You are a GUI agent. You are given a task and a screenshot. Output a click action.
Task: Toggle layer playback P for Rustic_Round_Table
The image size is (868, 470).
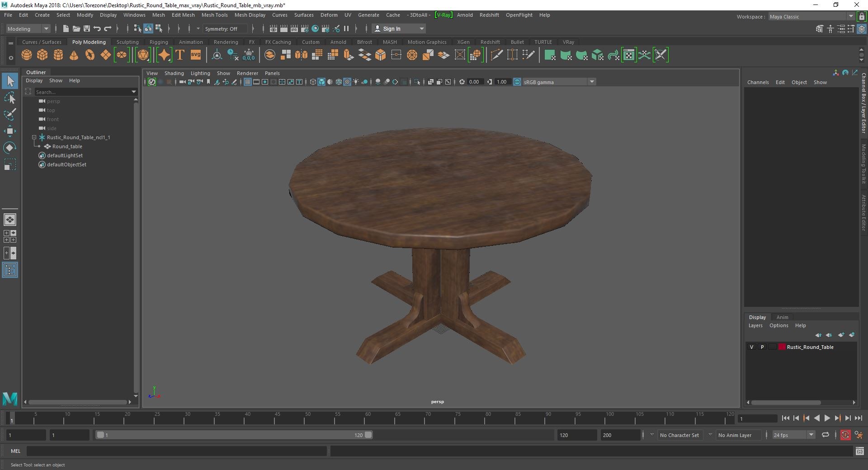[762, 347]
